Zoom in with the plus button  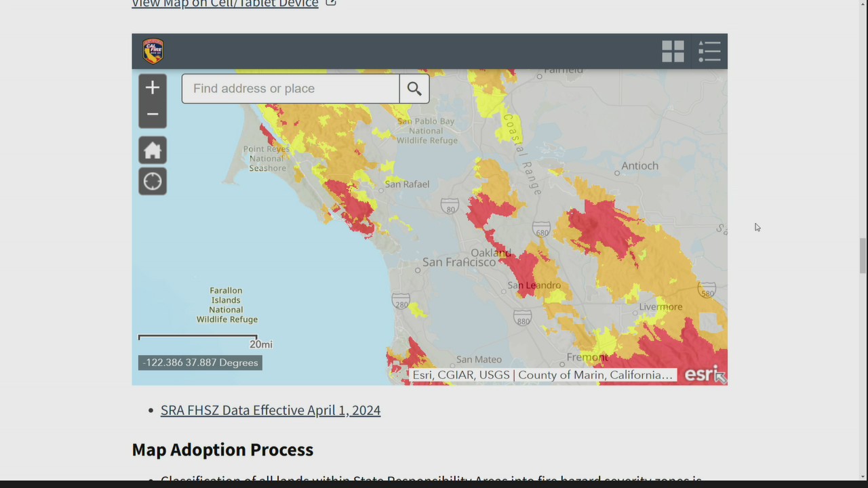click(x=153, y=87)
